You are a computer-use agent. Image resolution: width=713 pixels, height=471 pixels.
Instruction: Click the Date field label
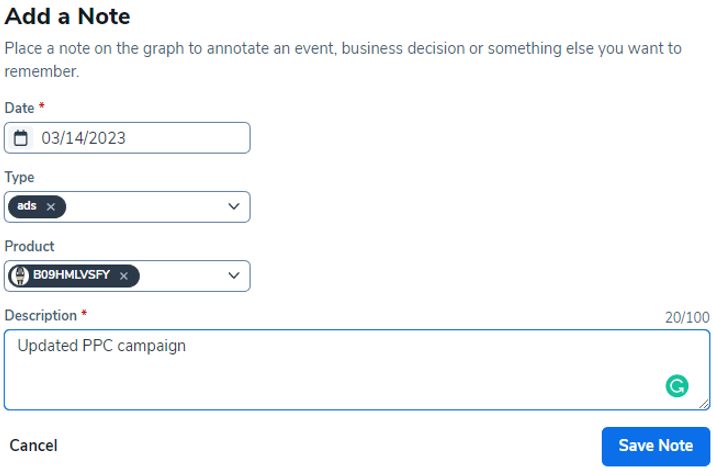pyautogui.click(x=19, y=107)
